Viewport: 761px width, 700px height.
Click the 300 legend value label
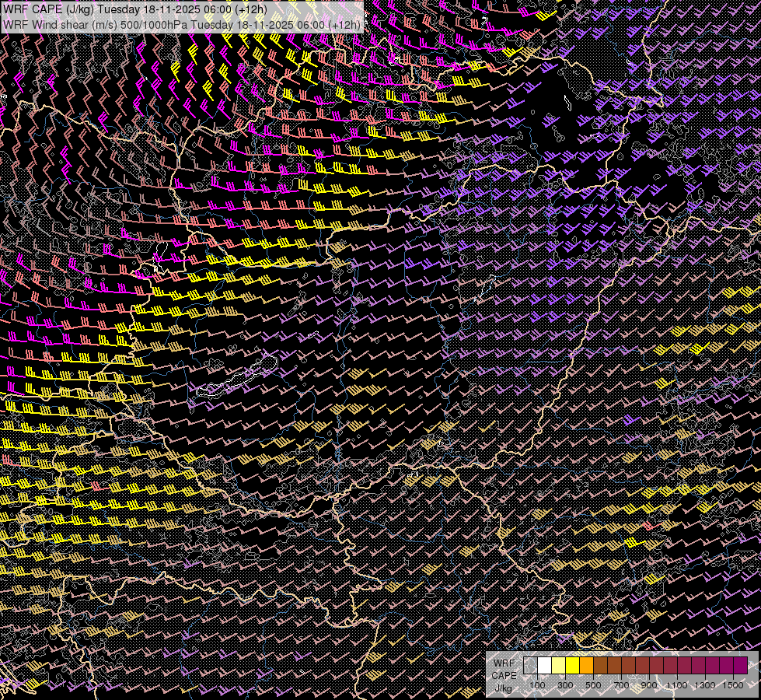click(565, 685)
